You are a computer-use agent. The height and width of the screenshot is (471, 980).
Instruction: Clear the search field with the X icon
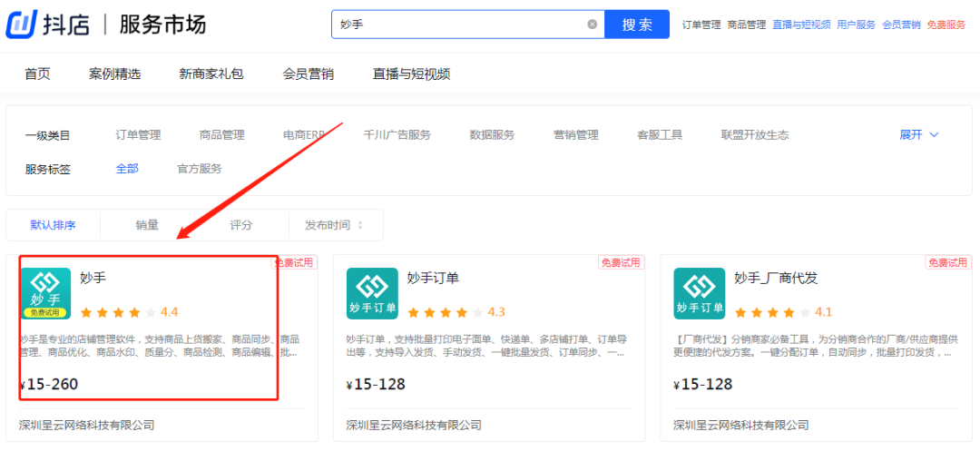click(x=592, y=25)
